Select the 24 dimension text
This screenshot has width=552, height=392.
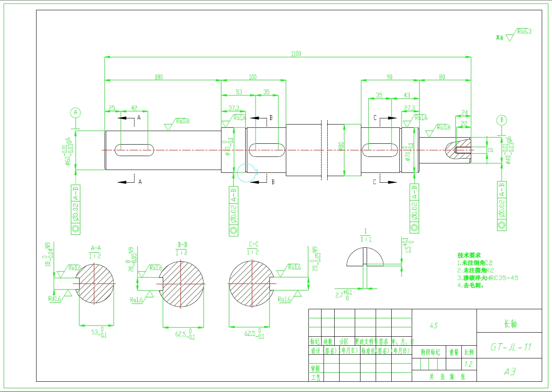coord(465,113)
